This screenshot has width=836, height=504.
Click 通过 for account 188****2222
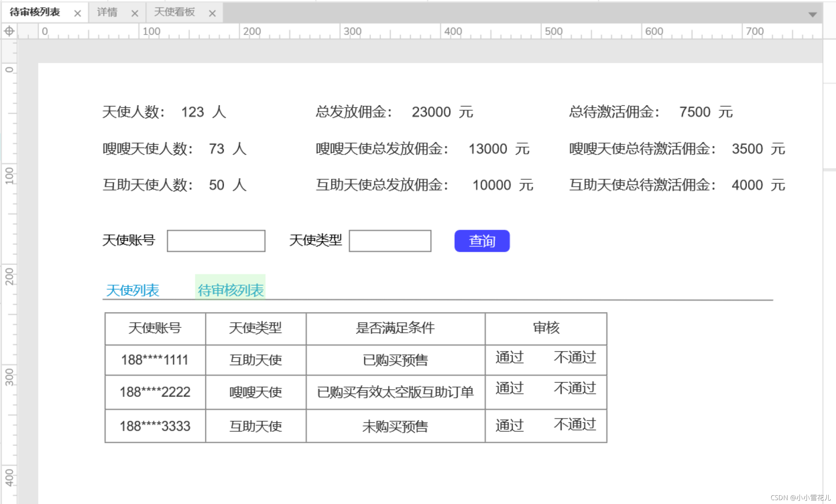[x=509, y=388]
